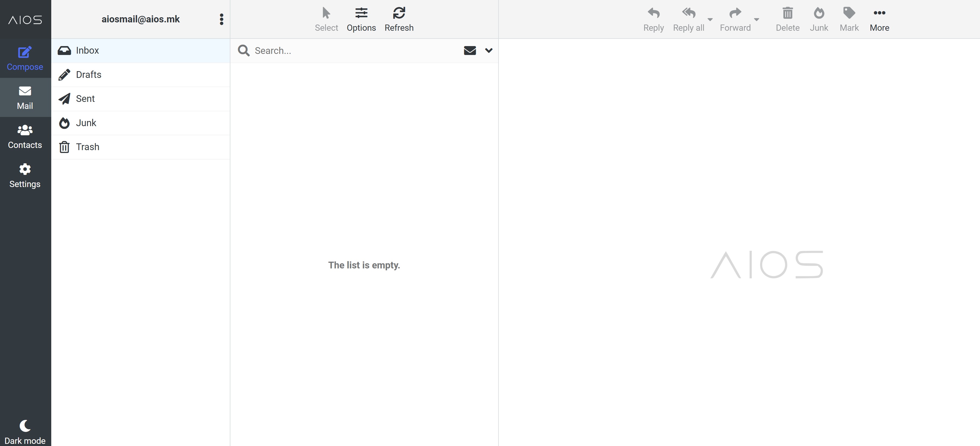Open the Contacts section
This screenshot has width=980, height=446.
(x=25, y=137)
